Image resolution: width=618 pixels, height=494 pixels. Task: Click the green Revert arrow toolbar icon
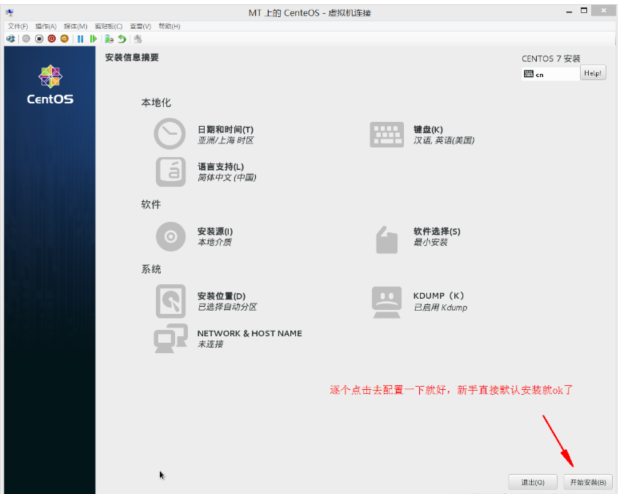click(122, 39)
